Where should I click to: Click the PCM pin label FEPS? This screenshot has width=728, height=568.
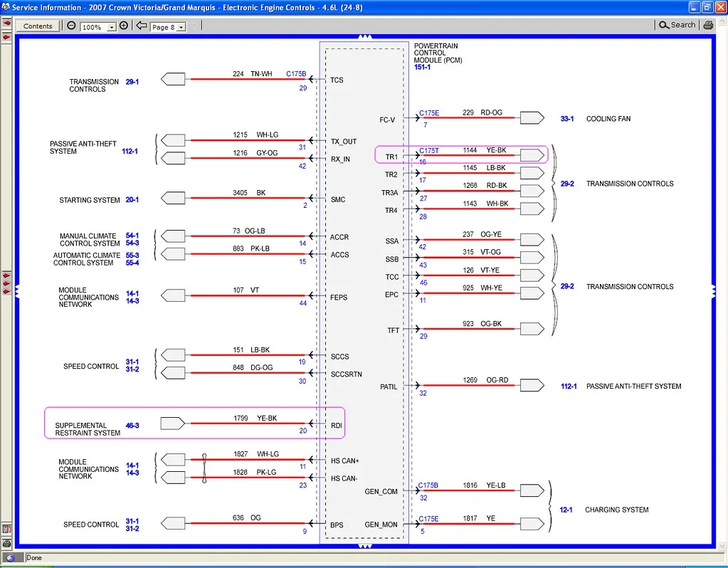point(339,298)
